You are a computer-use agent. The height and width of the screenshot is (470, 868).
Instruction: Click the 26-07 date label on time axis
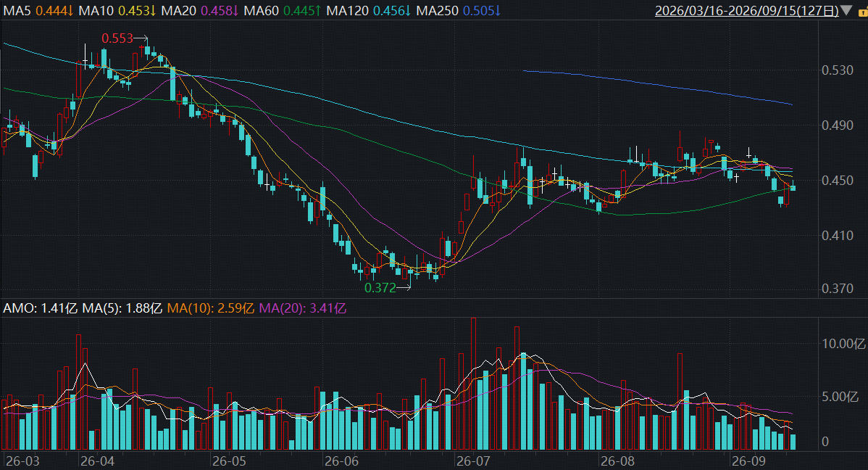tap(473, 461)
